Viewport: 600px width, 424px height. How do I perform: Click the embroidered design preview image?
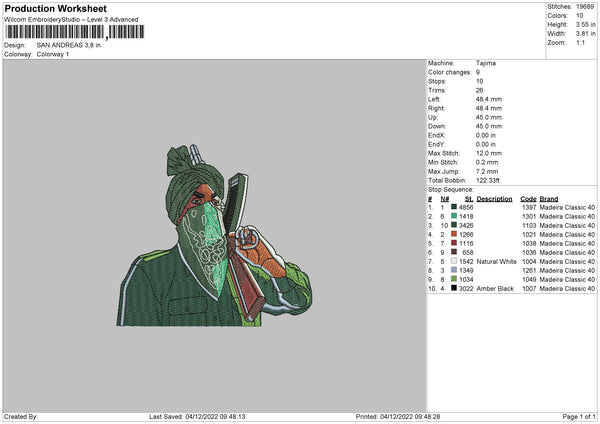214,236
